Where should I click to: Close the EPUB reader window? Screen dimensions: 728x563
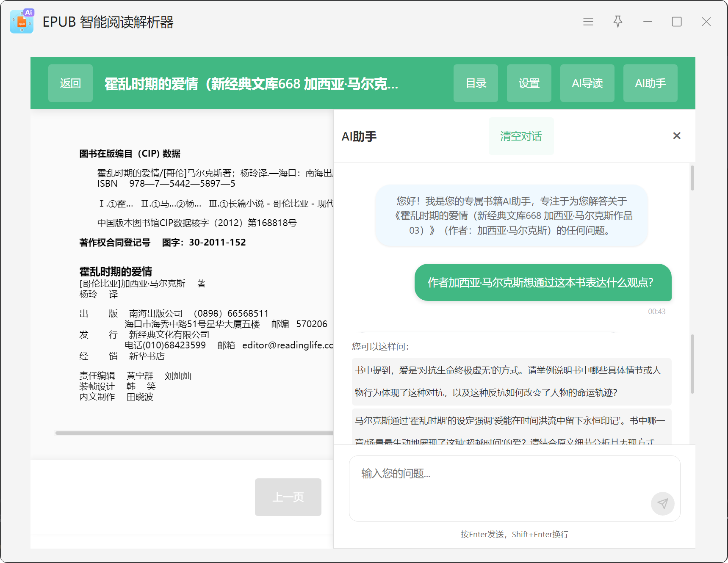[706, 22]
